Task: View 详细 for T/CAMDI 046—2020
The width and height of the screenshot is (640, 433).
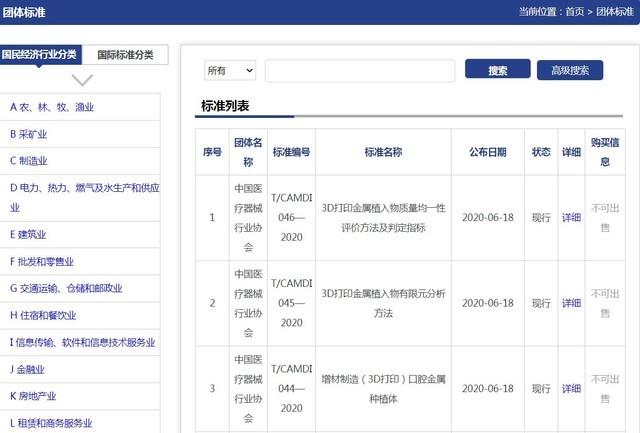Action: (x=571, y=218)
